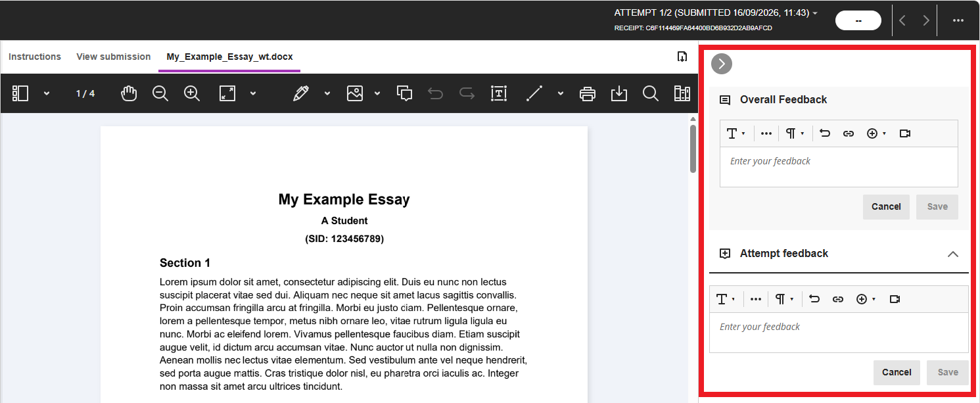
Task: Zoom in on the document
Action: (192, 93)
